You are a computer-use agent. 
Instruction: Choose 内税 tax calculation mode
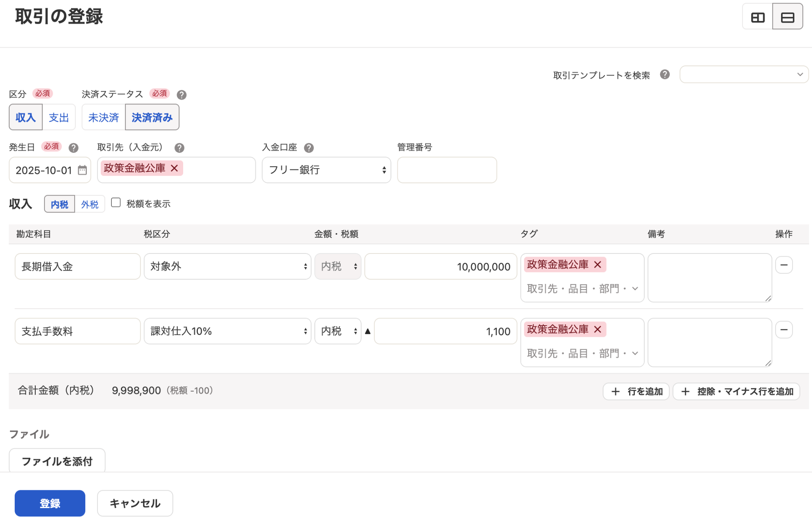[59, 204]
